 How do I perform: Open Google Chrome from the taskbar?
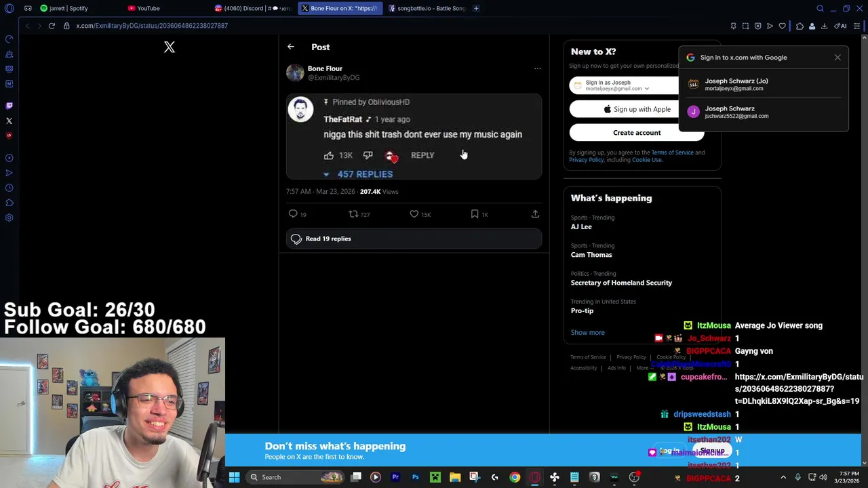515,477
